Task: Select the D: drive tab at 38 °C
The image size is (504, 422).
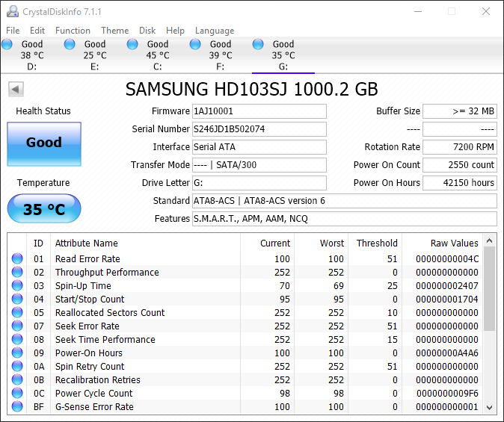Action: click(x=32, y=55)
